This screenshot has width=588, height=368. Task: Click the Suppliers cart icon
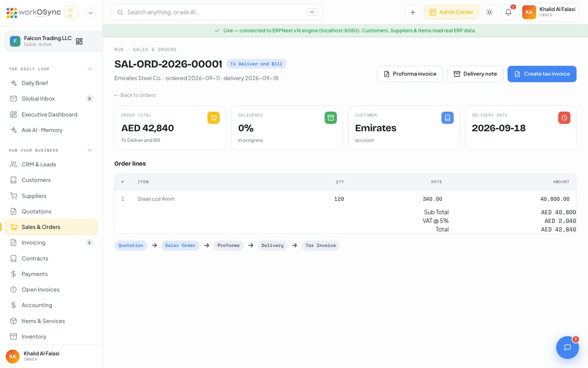(x=13, y=196)
